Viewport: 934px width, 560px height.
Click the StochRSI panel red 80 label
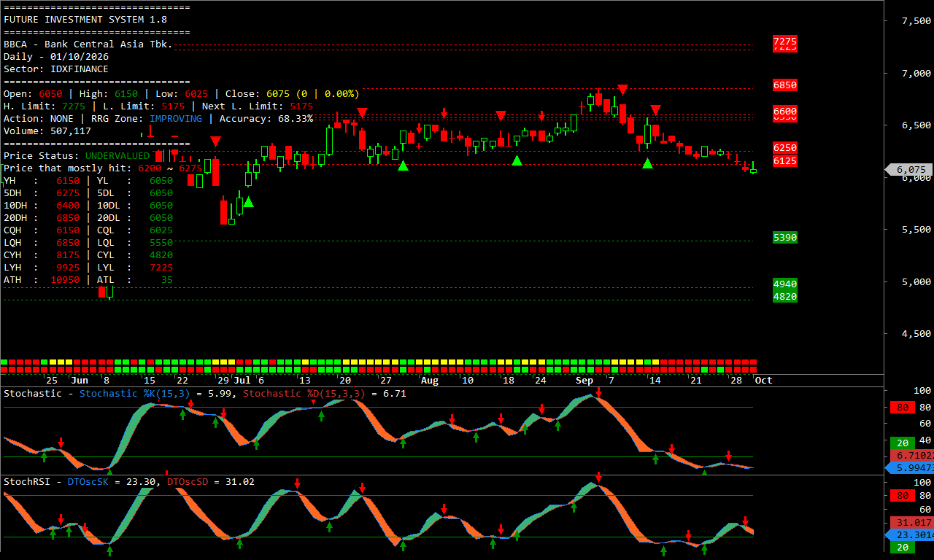[x=903, y=497]
